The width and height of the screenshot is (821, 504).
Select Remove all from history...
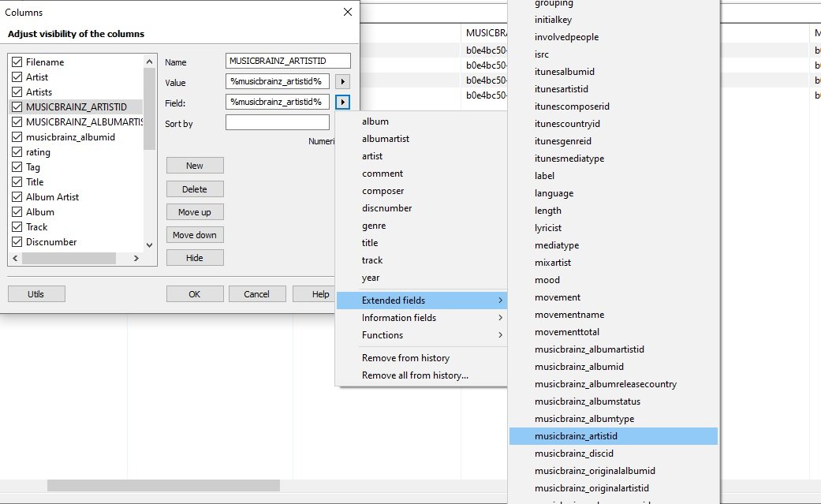(421, 375)
